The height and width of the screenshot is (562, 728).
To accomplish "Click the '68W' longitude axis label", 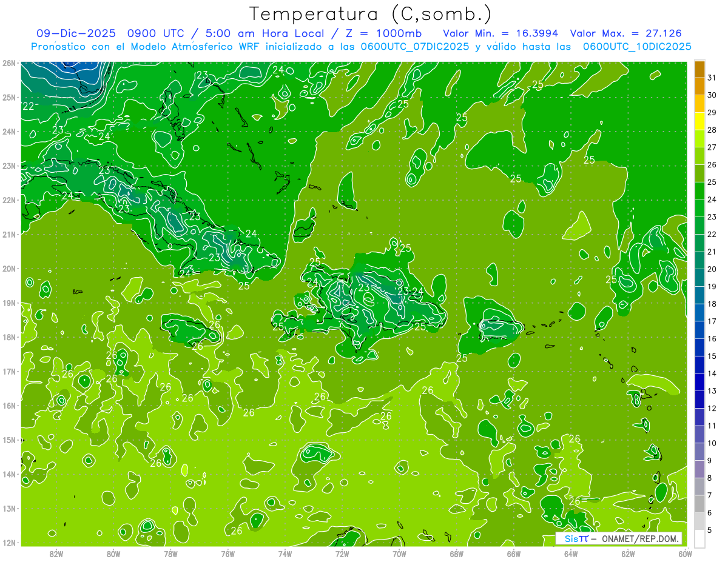I will pyautogui.click(x=457, y=554).
